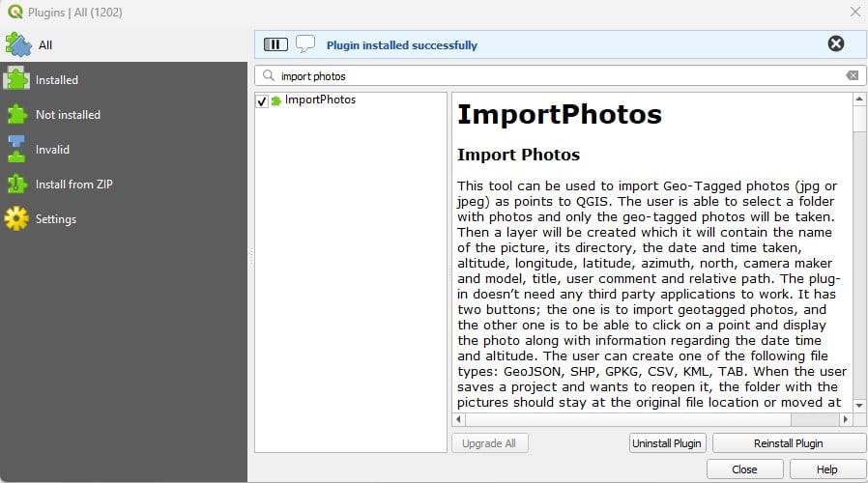The width and height of the screenshot is (868, 483).
Task: Click the yellow gear Settings icon
Action: click(16, 218)
